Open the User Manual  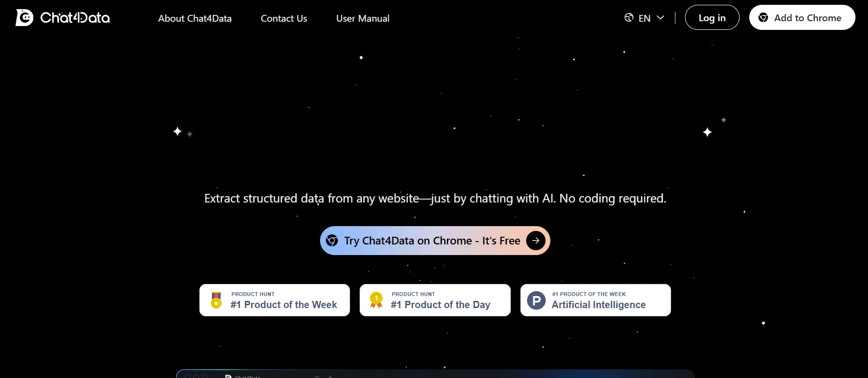pos(363,18)
